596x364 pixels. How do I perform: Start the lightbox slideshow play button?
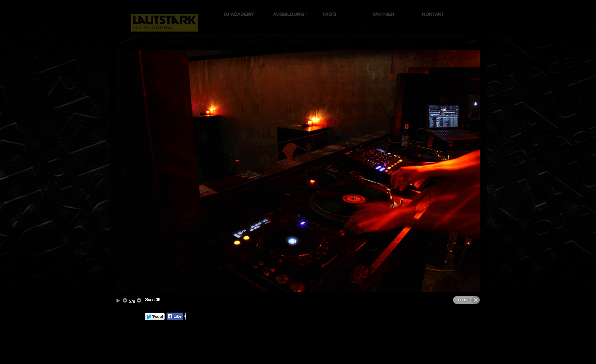(x=118, y=300)
